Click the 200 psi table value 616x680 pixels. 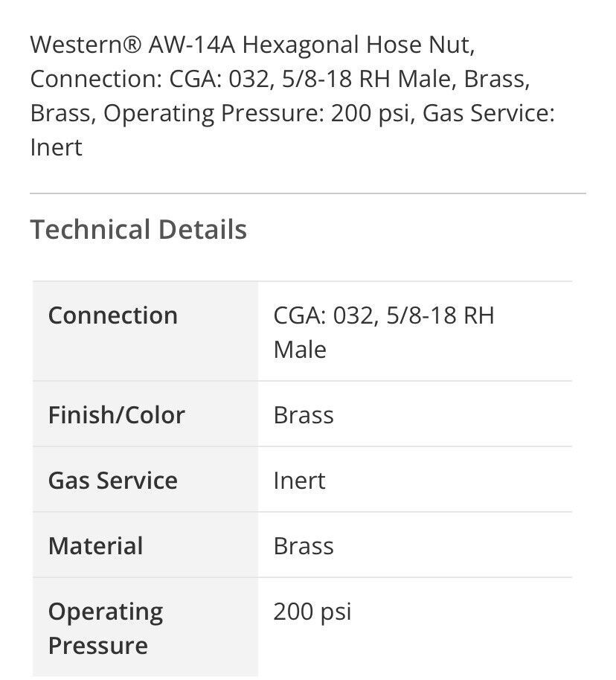tap(312, 612)
